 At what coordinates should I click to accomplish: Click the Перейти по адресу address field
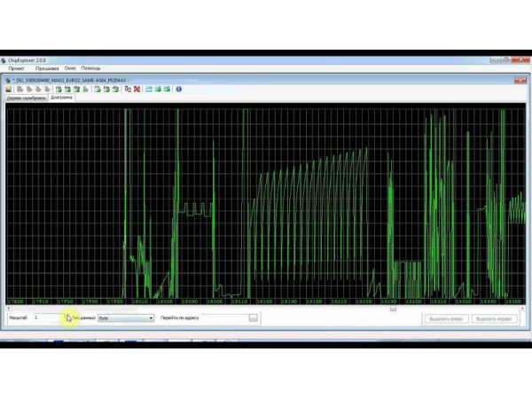[x=220, y=317]
